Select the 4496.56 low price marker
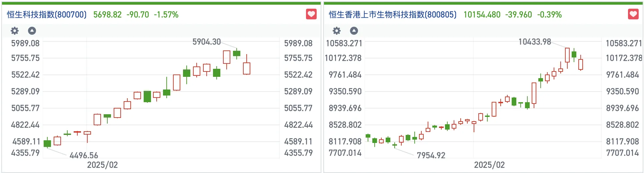Image resolution: width=644 pixels, height=173 pixels. (x=84, y=155)
